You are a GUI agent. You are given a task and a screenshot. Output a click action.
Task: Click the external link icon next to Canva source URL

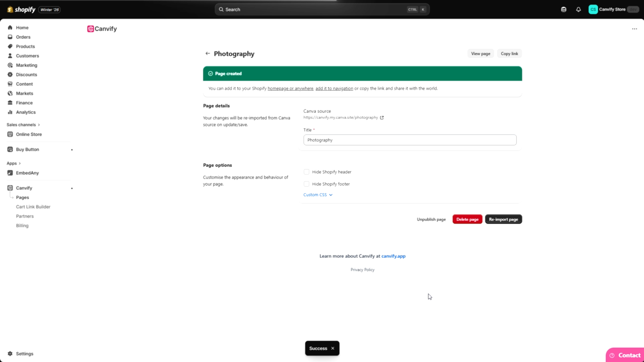pyautogui.click(x=382, y=118)
